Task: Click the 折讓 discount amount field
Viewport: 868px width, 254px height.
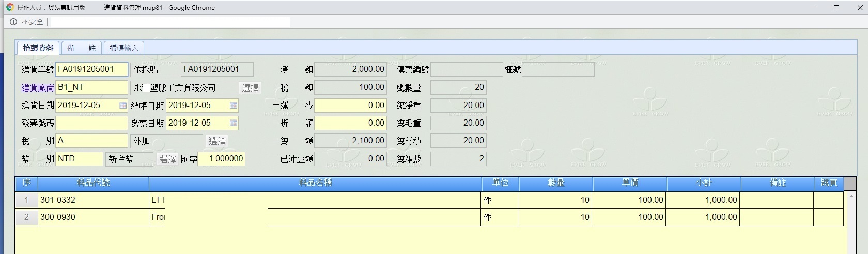Action: [x=350, y=123]
